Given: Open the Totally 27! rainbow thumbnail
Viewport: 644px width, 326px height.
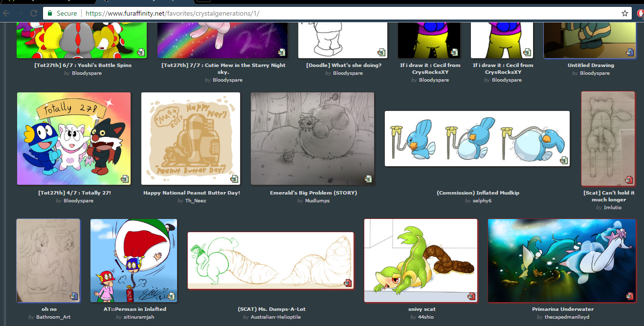Looking at the screenshot, I should 74,139.
